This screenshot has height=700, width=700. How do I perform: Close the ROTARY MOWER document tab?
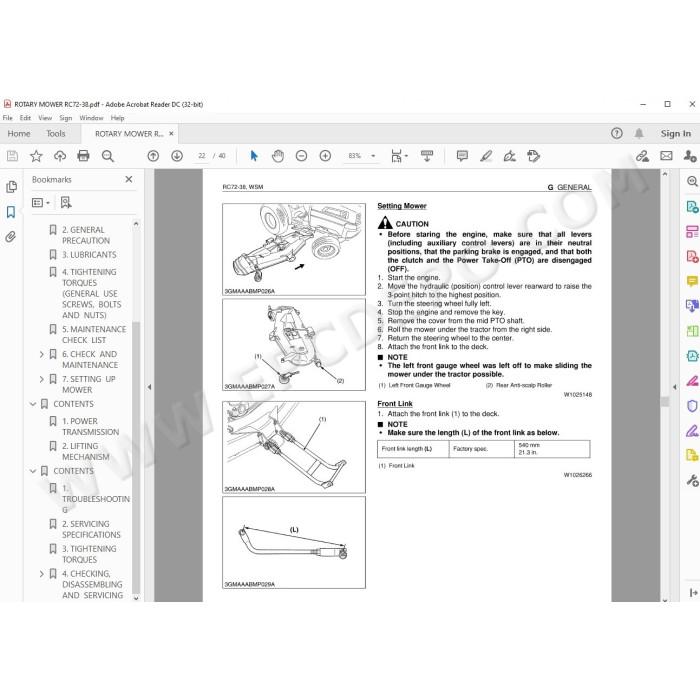click(171, 133)
